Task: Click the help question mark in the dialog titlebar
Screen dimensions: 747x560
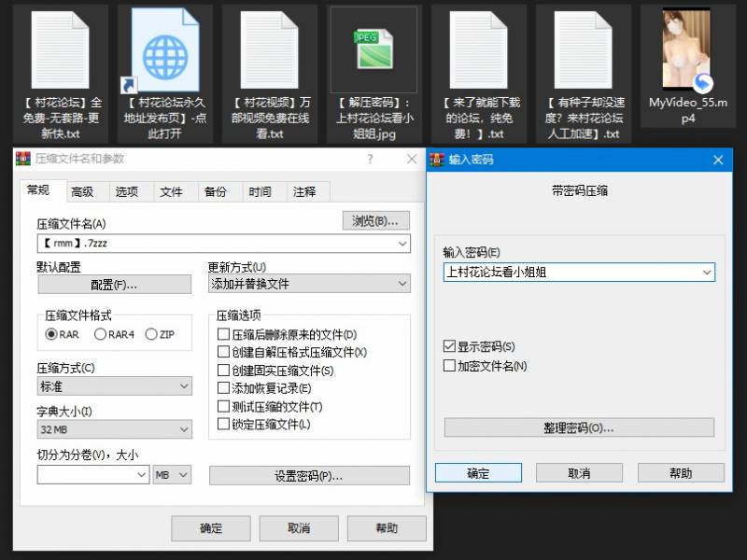Action: (372, 160)
